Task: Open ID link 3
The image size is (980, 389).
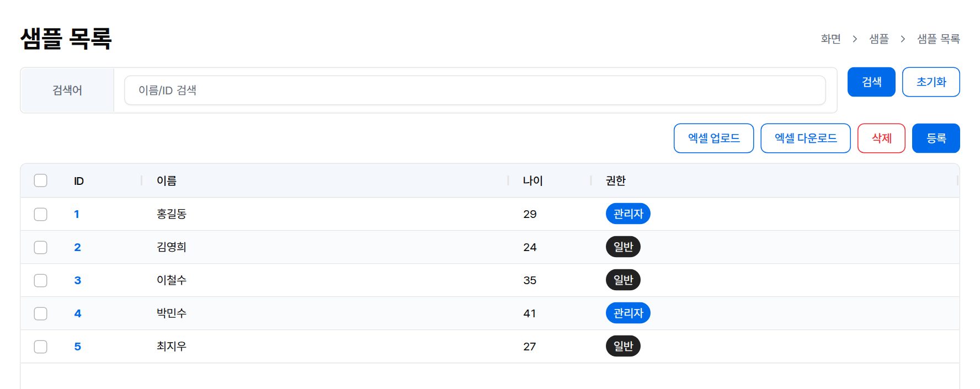Action: pyautogui.click(x=77, y=280)
